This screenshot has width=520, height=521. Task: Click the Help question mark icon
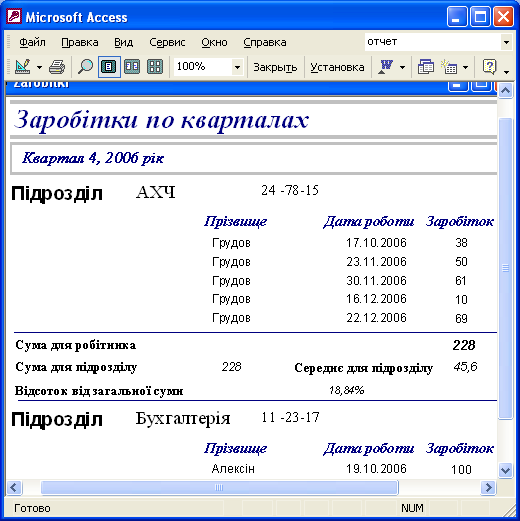(x=489, y=67)
